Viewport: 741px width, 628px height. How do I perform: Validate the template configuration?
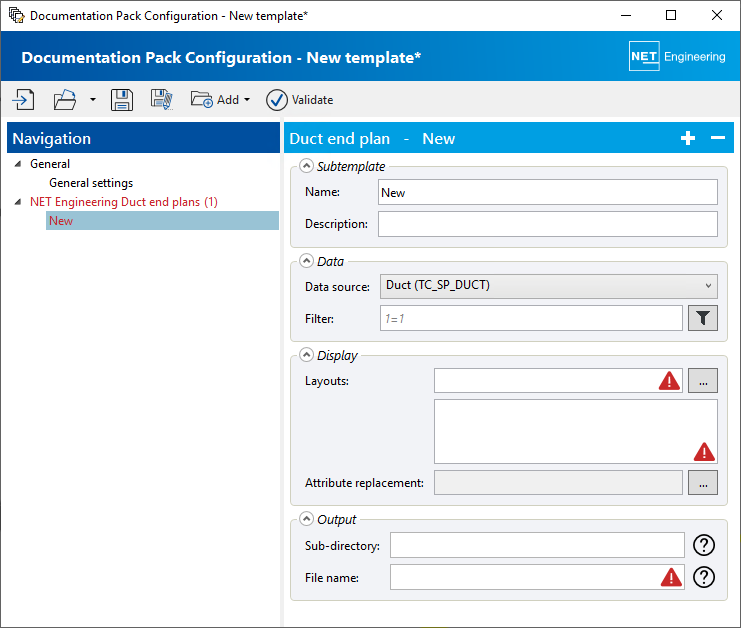click(300, 100)
